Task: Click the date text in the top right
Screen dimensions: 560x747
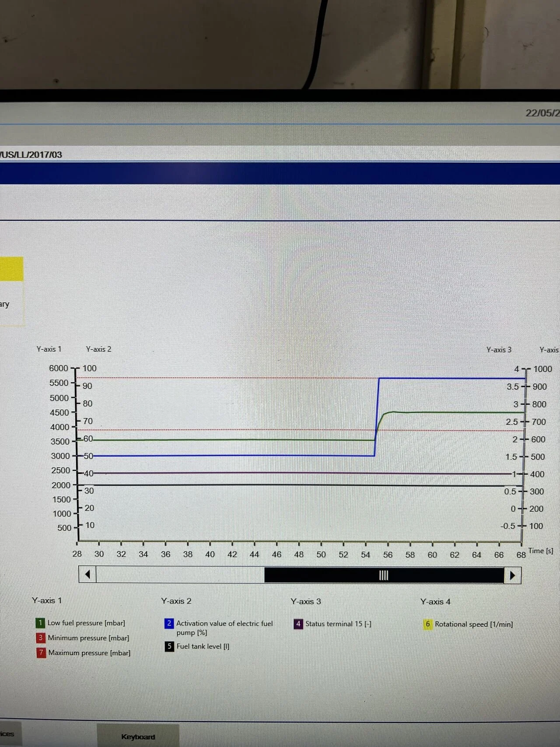Action: click(x=542, y=113)
